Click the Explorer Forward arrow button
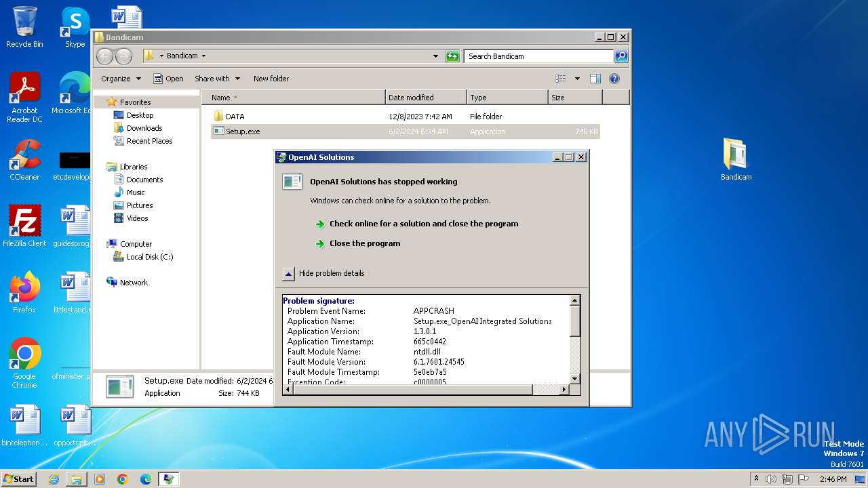The width and height of the screenshot is (868, 488). coord(123,56)
